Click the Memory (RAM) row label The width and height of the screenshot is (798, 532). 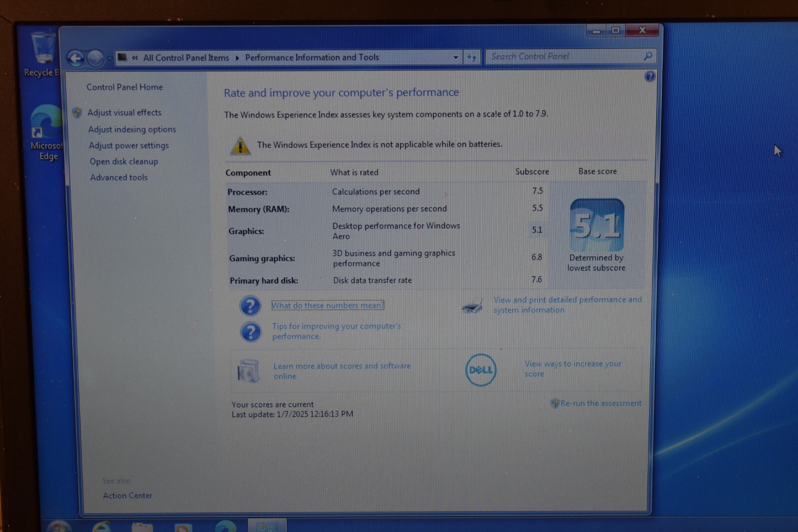258,209
